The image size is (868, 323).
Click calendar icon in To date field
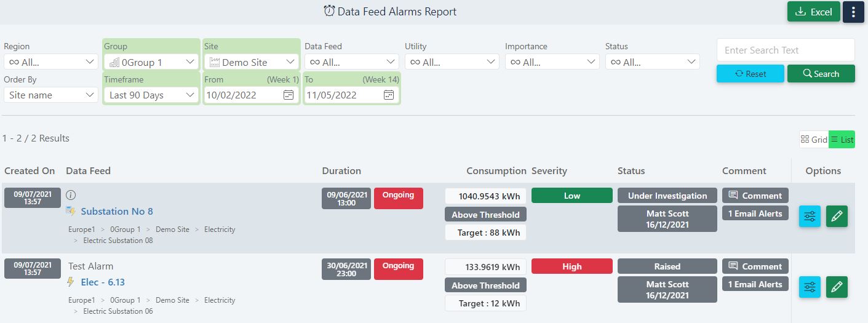click(388, 95)
